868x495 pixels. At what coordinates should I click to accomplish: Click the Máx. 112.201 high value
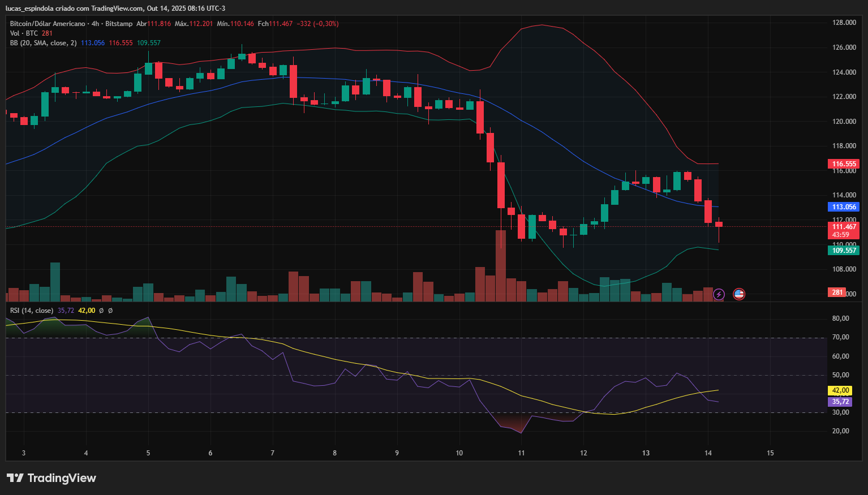coord(194,24)
